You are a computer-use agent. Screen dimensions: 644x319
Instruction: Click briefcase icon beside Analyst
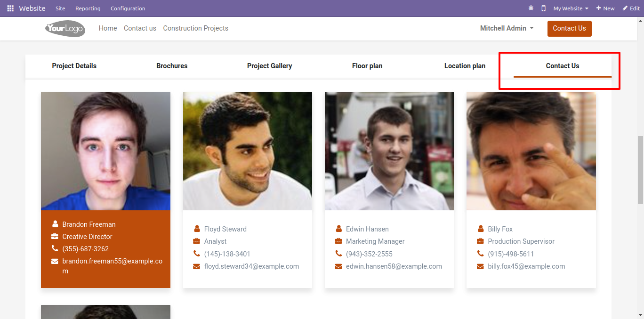[x=197, y=241]
